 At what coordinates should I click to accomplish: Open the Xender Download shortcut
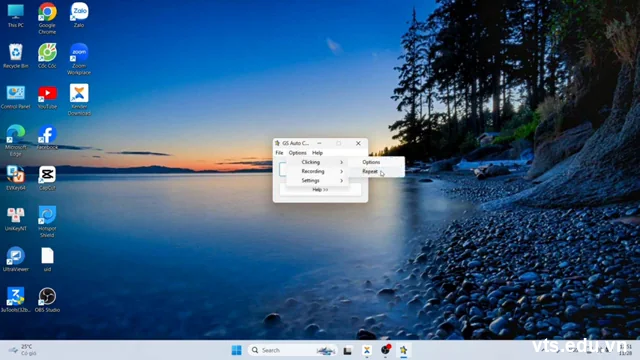79,100
